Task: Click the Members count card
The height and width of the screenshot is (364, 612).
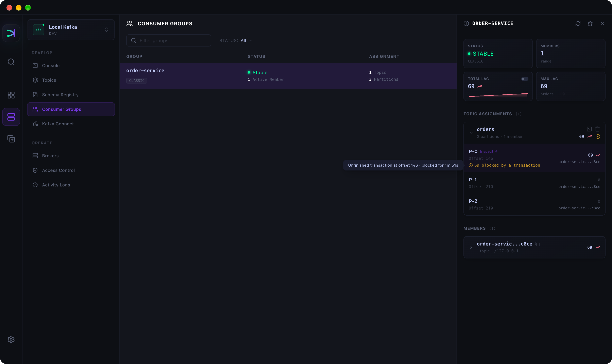Action: point(571,53)
